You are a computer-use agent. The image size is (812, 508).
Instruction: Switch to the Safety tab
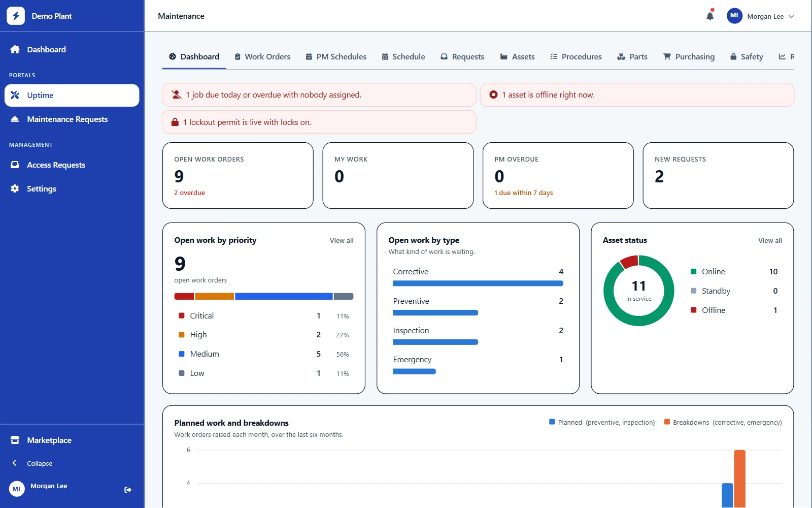[x=747, y=57]
